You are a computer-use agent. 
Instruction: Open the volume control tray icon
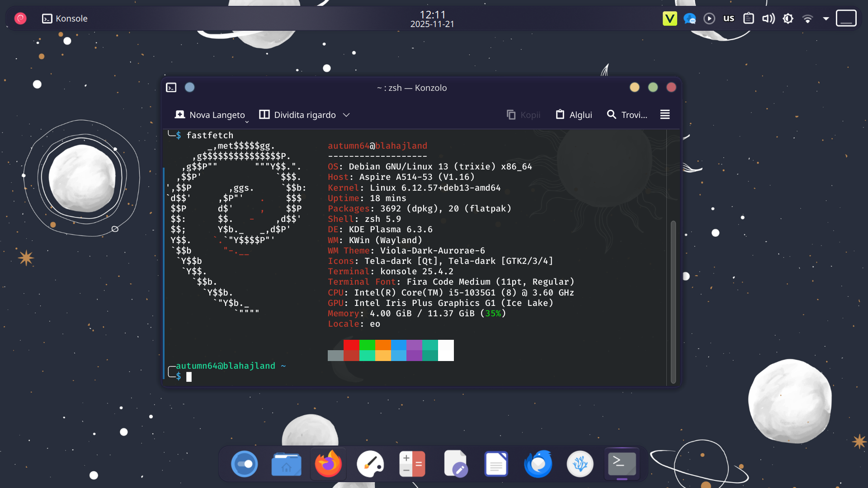768,19
